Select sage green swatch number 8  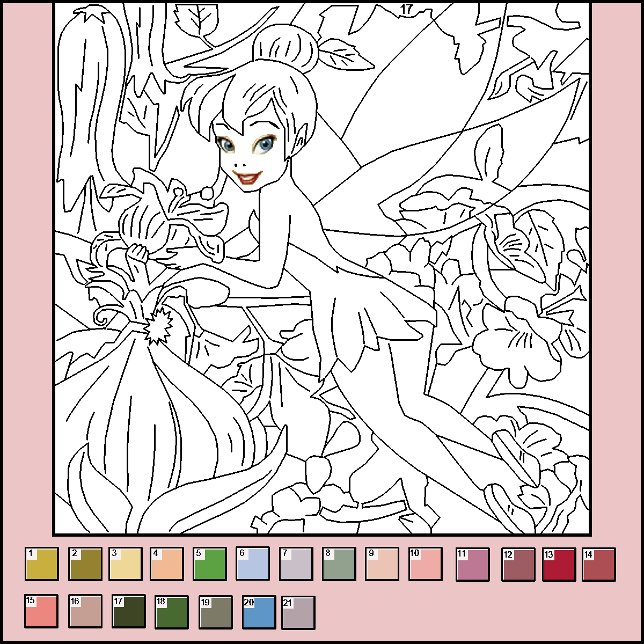coord(339,564)
